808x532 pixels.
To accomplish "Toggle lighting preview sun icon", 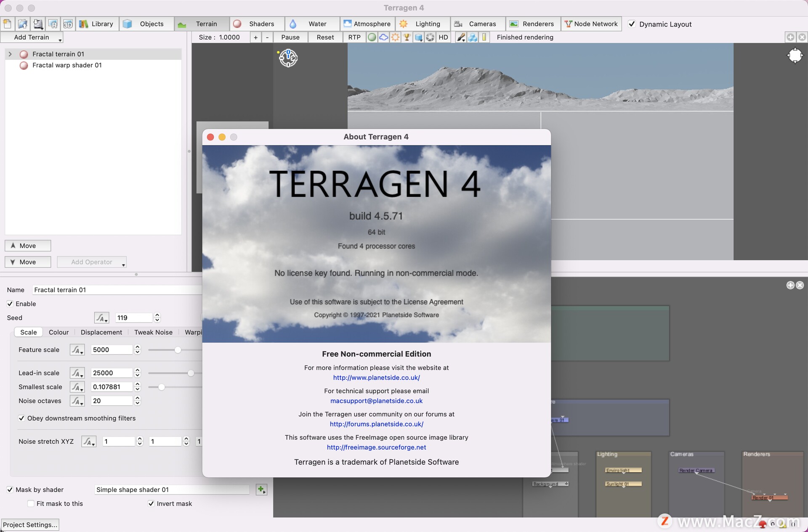I will tap(395, 37).
